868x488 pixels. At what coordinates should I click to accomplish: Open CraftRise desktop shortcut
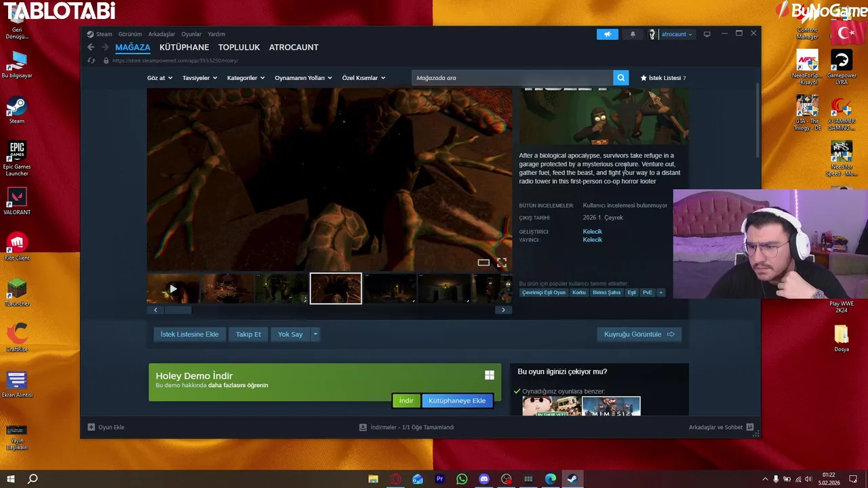(17, 338)
